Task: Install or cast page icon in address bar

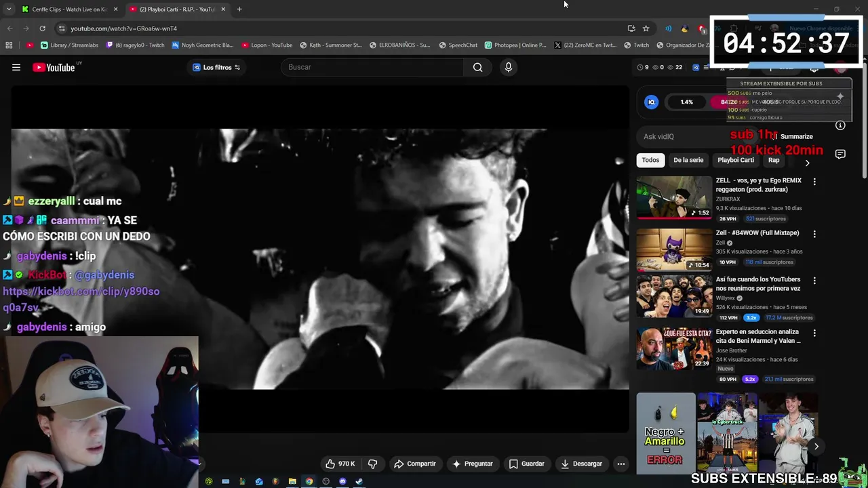Action: 631,28
